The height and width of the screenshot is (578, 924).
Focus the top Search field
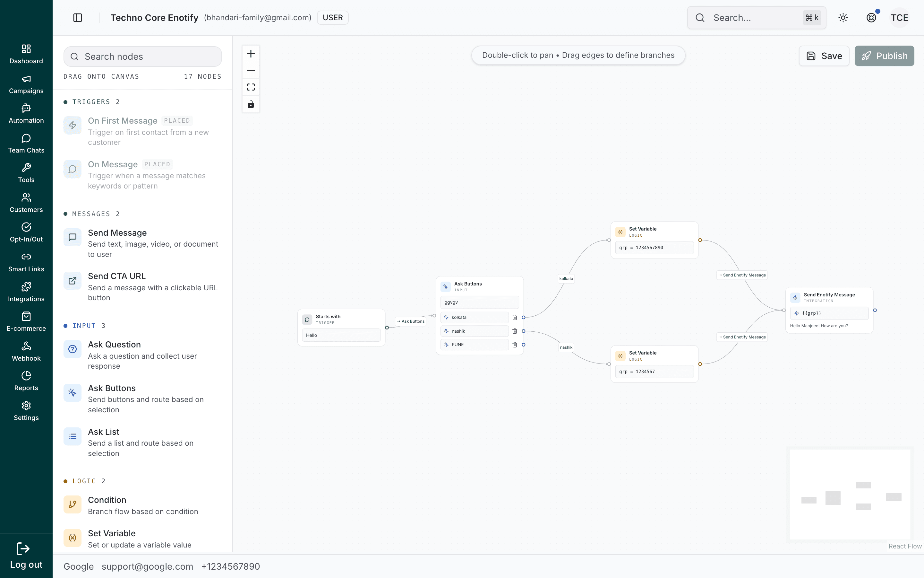click(x=757, y=18)
